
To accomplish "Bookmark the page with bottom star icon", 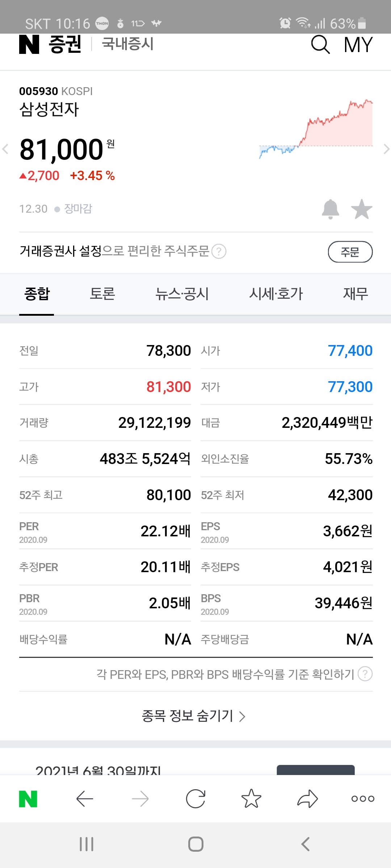I will (x=251, y=799).
